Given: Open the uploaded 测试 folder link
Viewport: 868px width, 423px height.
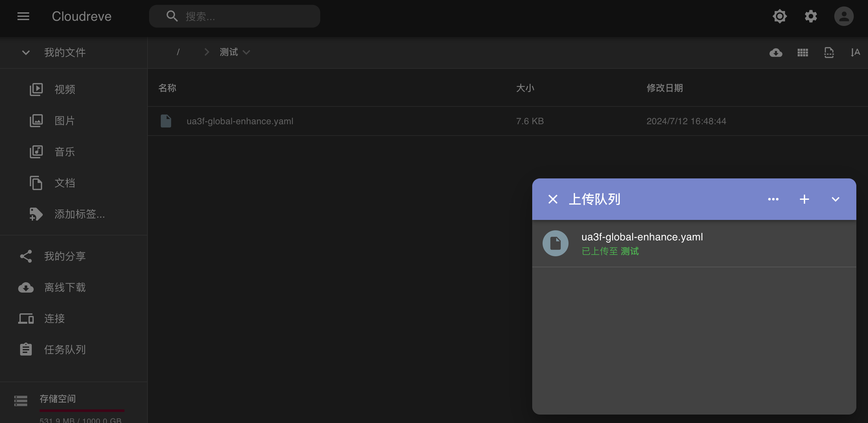Looking at the screenshot, I should (629, 251).
